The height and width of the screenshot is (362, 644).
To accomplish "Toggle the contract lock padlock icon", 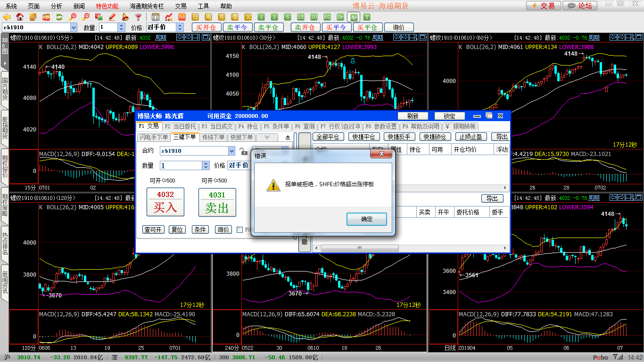I will pos(243,151).
